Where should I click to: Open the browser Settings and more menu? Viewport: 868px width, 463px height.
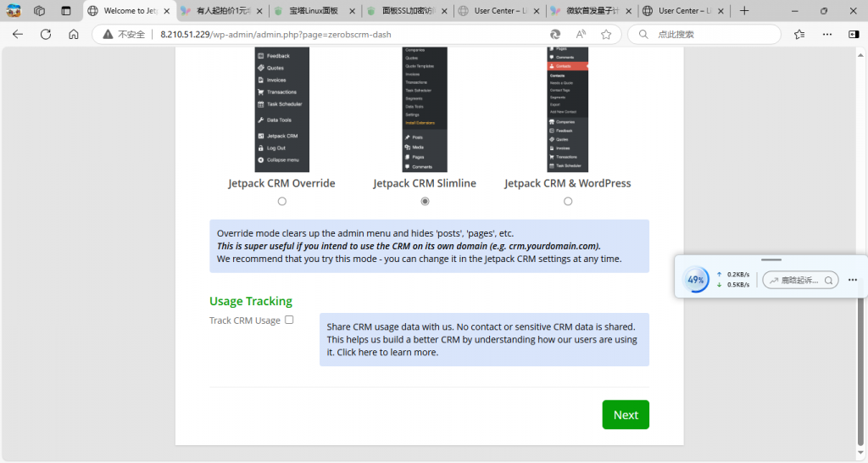[827, 34]
